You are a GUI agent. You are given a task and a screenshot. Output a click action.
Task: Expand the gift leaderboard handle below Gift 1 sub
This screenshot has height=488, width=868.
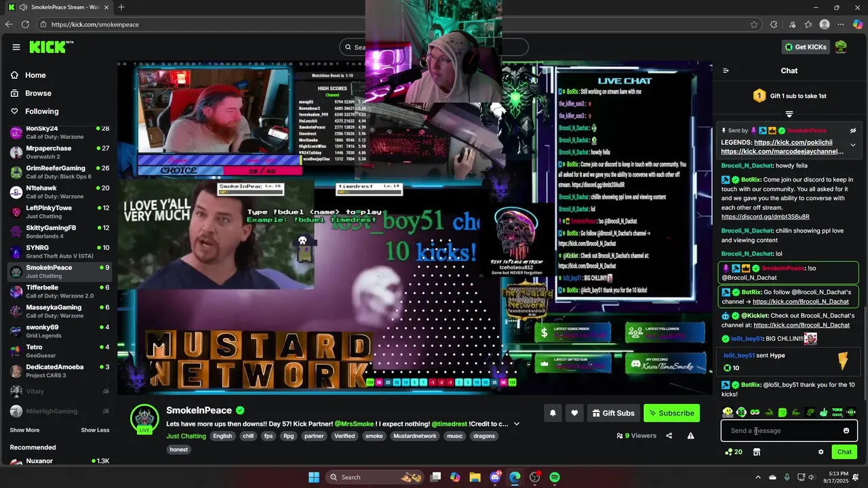click(789, 114)
